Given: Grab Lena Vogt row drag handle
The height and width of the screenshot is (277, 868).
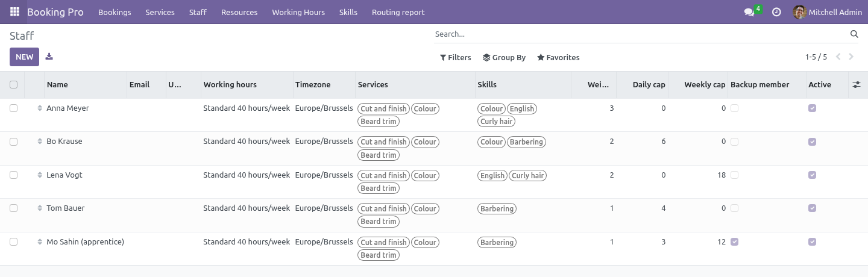Looking at the screenshot, I should [40, 175].
